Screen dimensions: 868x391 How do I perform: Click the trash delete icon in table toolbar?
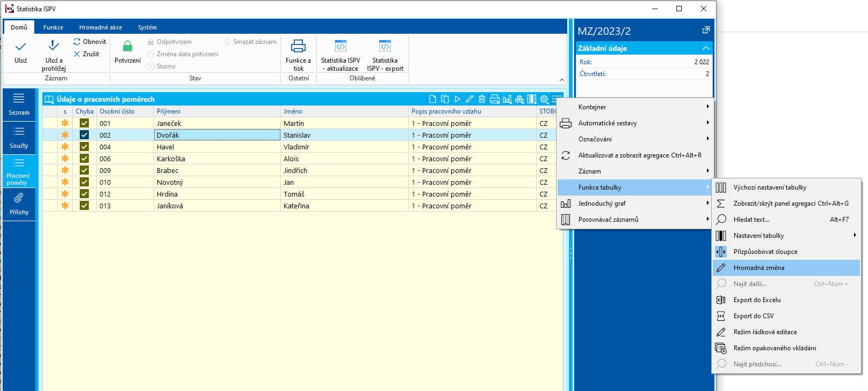pos(482,99)
